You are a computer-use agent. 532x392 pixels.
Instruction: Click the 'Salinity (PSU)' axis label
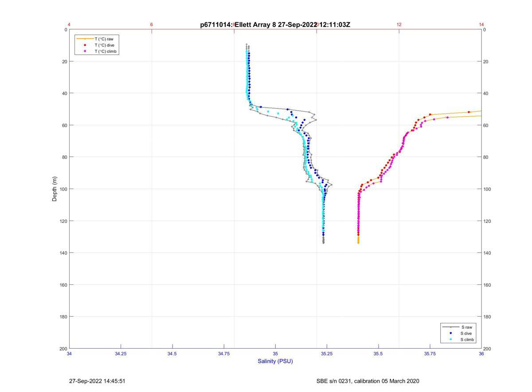[x=275, y=361]
